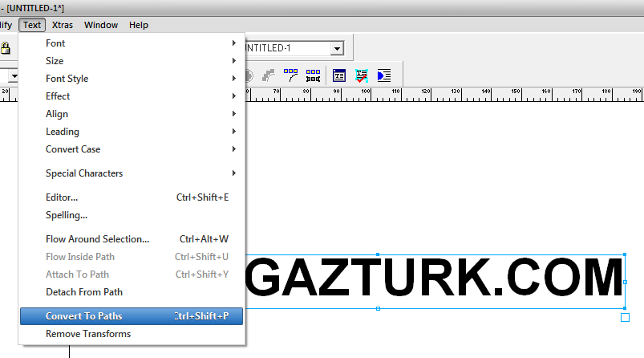644x358 pixels.
Task: Expand the Convert Case submenu
Action: (132, 149)
